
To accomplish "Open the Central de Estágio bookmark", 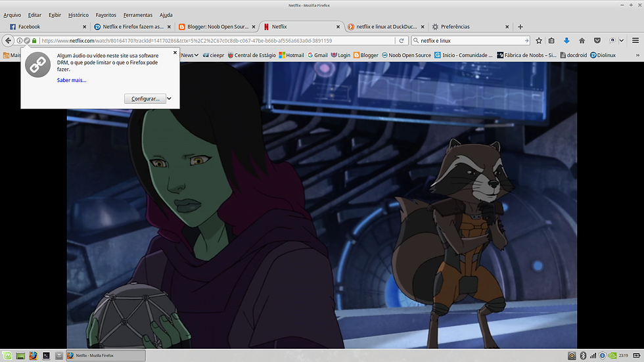I will [x=252, y=55].
